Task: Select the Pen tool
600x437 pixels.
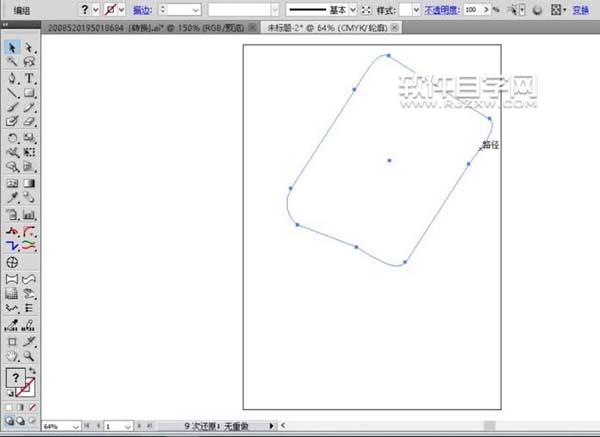Action: click(12, 78)
